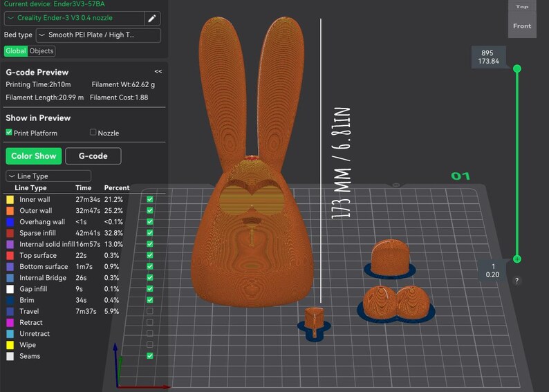This screenshot has width=549, height=392.
Task: Click the Sparse infill color swatch
Action: tap(10, 234)
